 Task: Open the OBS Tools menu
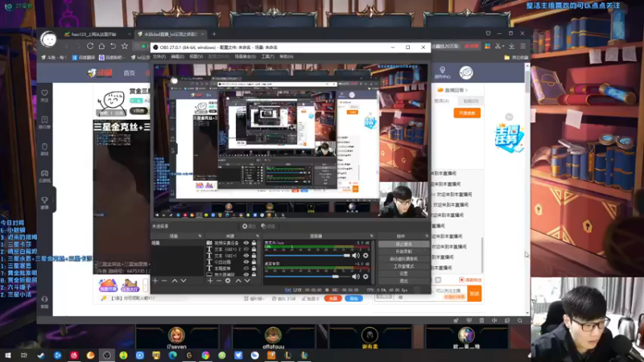[268, 56]
